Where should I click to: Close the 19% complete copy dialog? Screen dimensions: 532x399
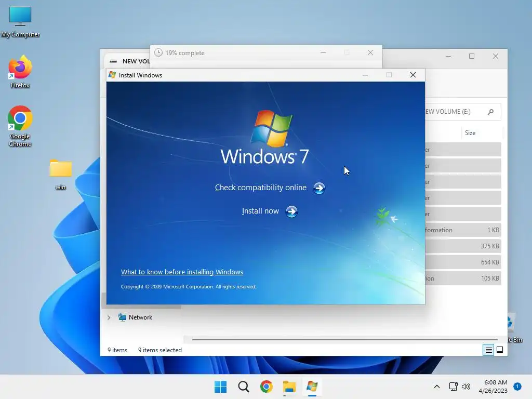click(x=370, y=52)
